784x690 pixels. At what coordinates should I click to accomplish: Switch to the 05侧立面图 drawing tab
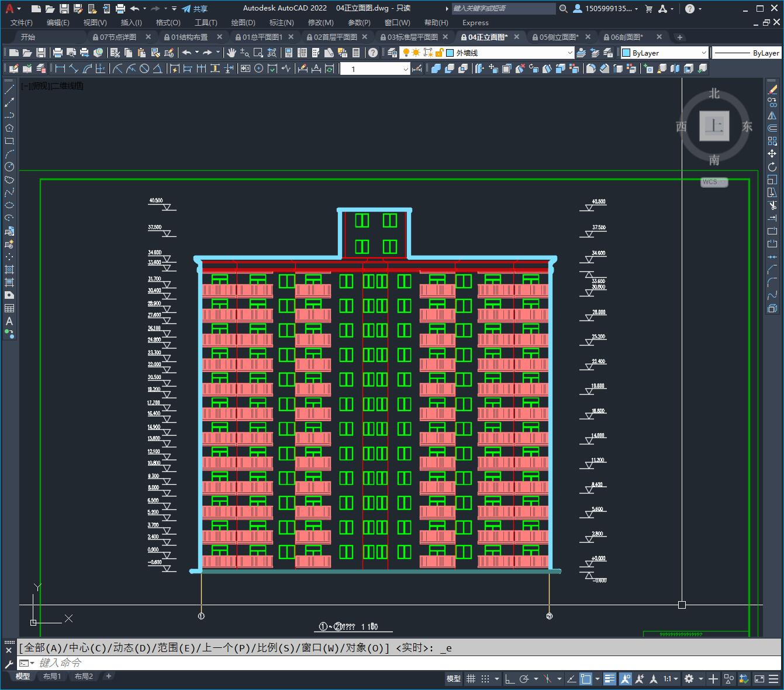click(559, 37)
